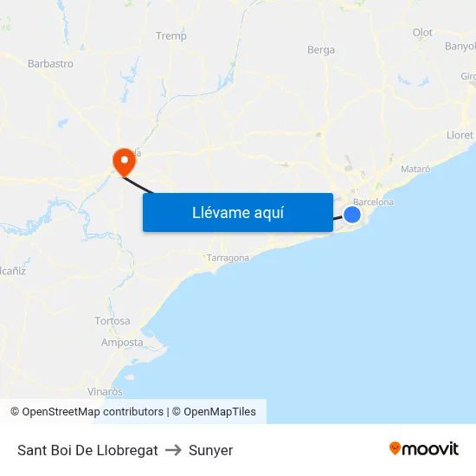Click the Tortosa label on map

click(113, 321)
